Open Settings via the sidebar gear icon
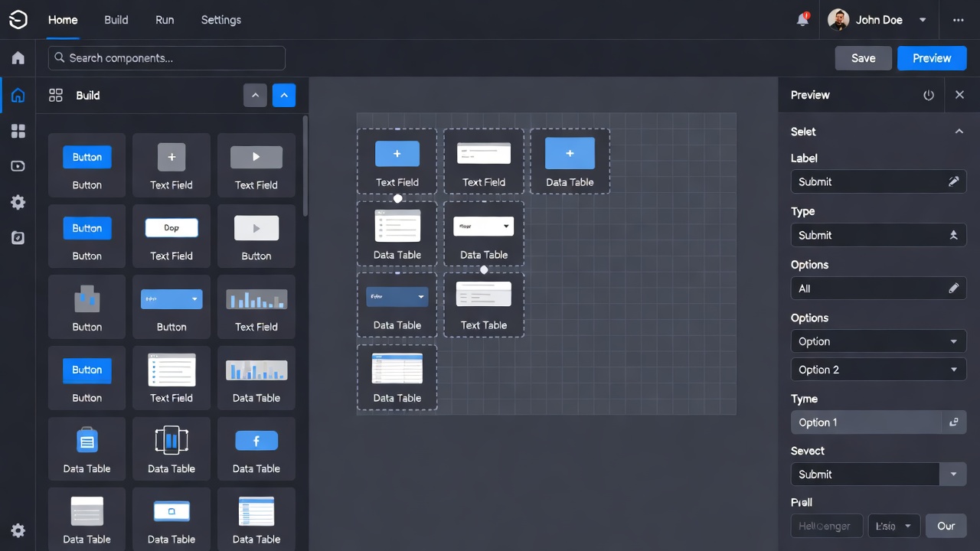 pyautogui.click(x=18, y=202)
